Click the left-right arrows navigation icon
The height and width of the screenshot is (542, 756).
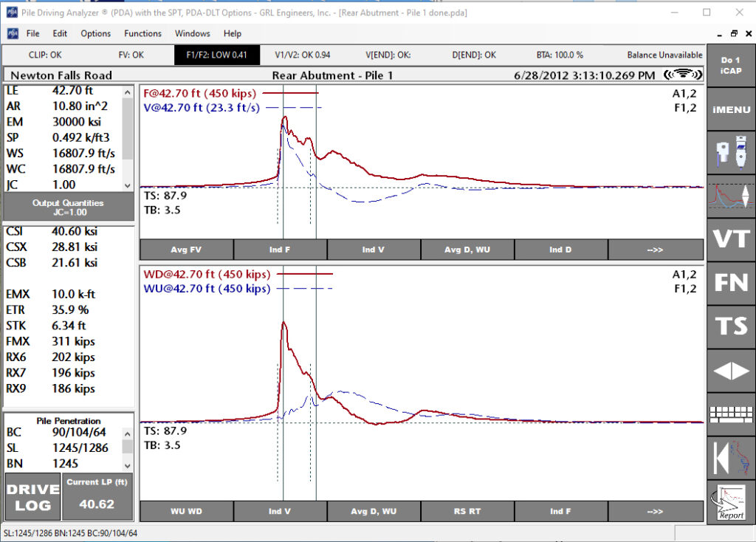(x=731, y=371)
